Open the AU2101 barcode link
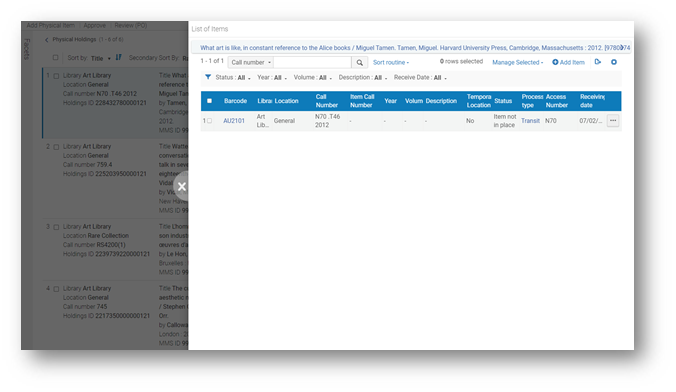676x392 pixels. 234,121
